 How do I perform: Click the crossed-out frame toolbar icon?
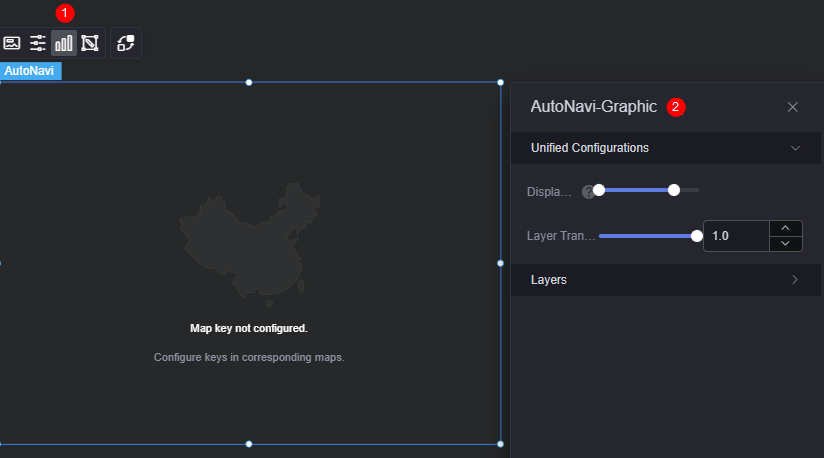[90, 43]
